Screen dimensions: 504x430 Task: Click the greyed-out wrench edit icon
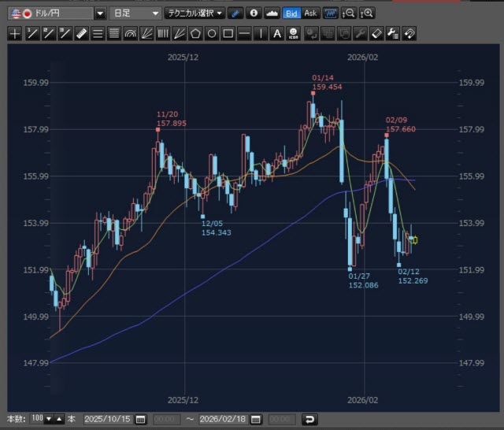pyautogui.click(x=361, y=33)
